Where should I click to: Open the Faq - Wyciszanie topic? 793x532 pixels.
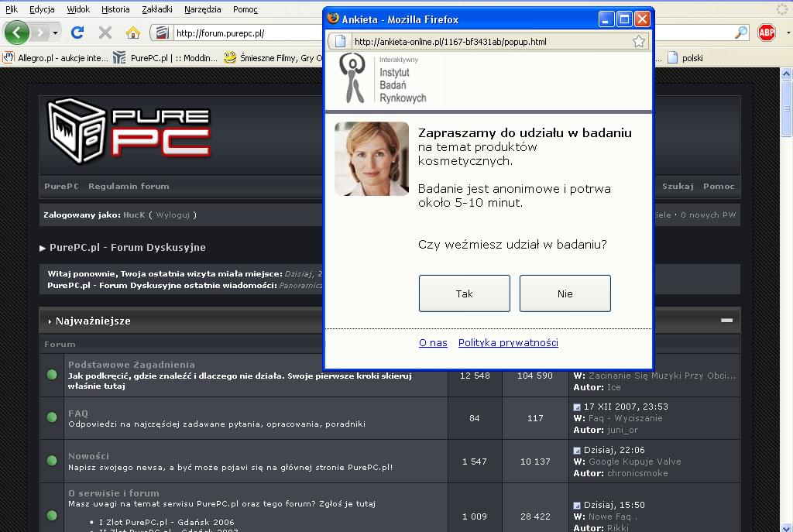626,418
